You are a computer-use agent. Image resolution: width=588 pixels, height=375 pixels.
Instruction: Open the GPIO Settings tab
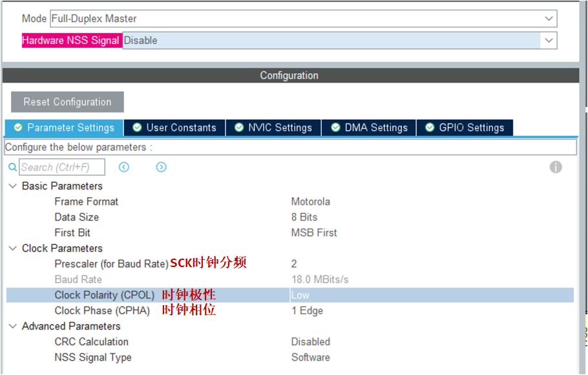pyautogui.click(x=465, y=127)
